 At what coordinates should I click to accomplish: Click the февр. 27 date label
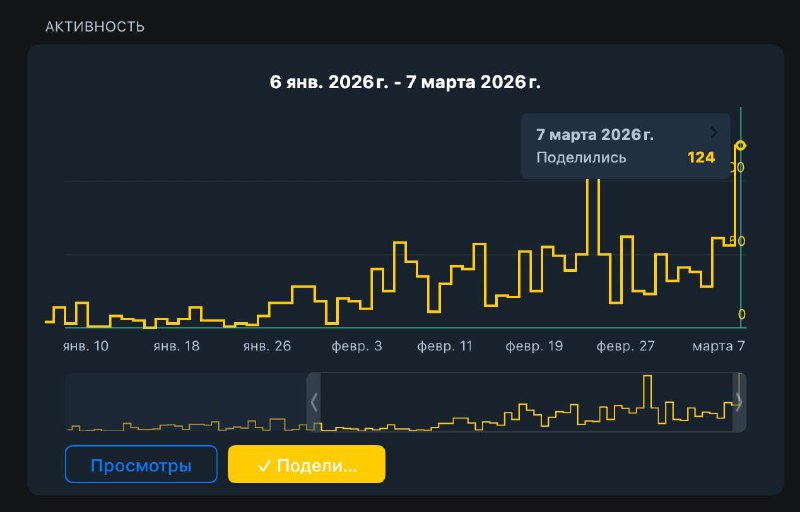[x=625, y=345]
